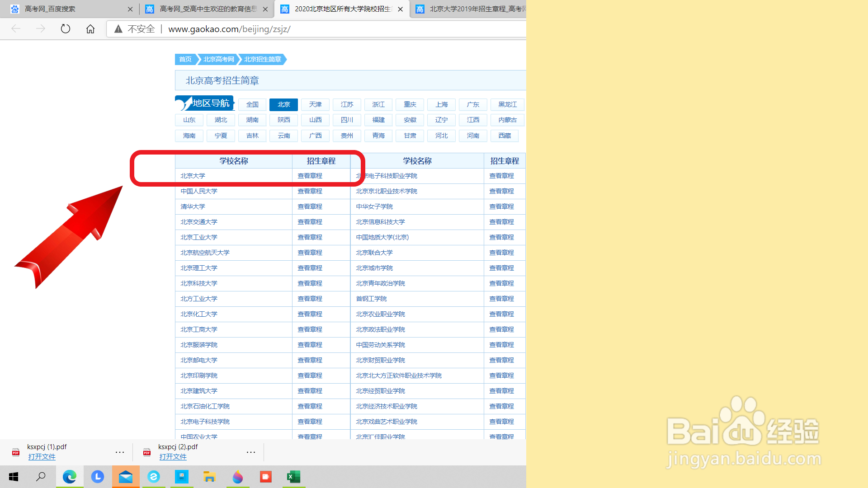The image size is (868, 488).
Task: Open File Explorer from the taskbar
Action: (x=209, y=477)
